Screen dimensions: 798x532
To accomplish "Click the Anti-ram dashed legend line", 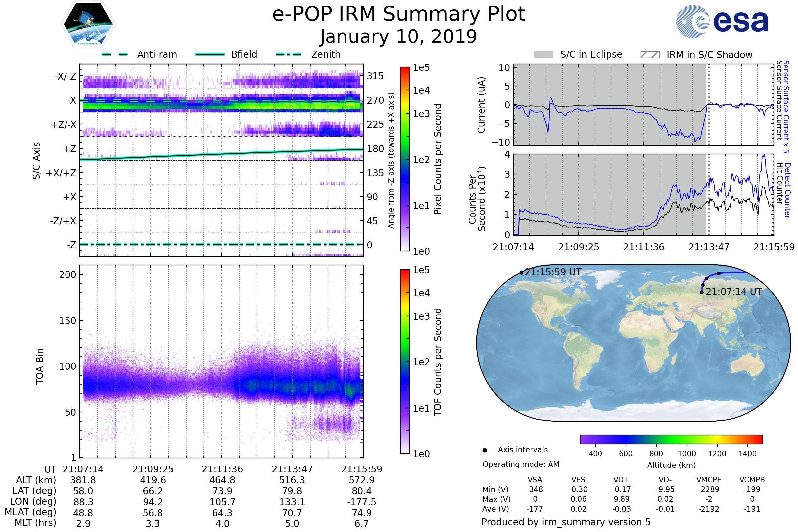I will [115, 54].
